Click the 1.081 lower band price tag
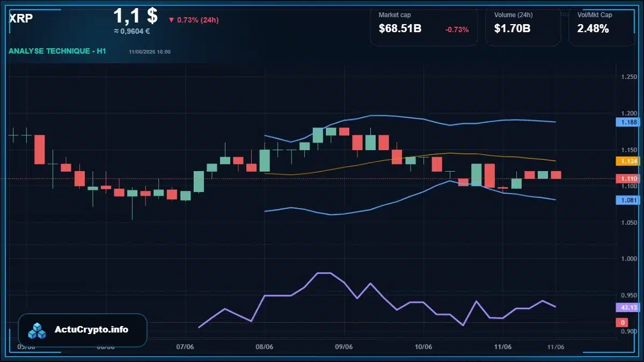Image resolution: width=644 pixels, height=362 pixels. pyautogui.click(x=627, y=200)
